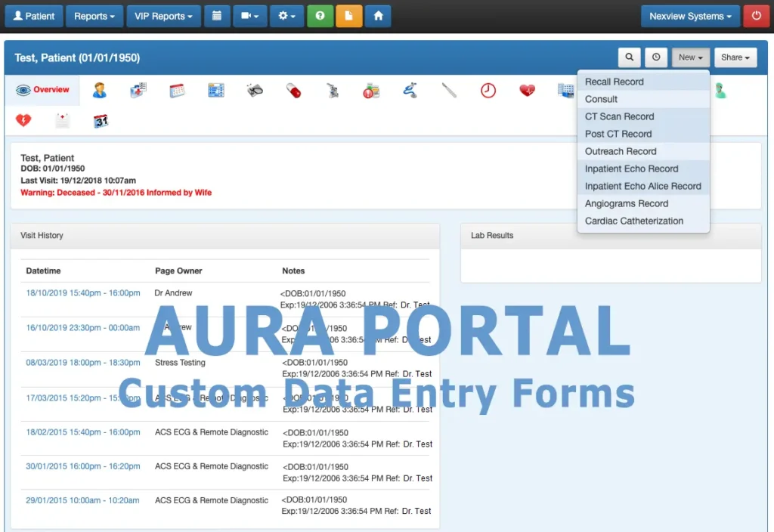
Task: Choose Consult from the New menu
Action: [643, 99]
